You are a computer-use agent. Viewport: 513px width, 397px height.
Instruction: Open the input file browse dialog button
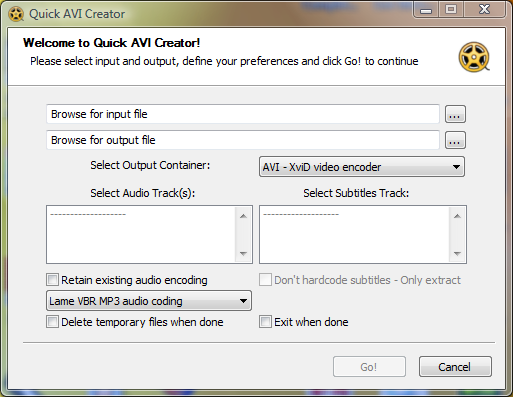coord(455,114)
